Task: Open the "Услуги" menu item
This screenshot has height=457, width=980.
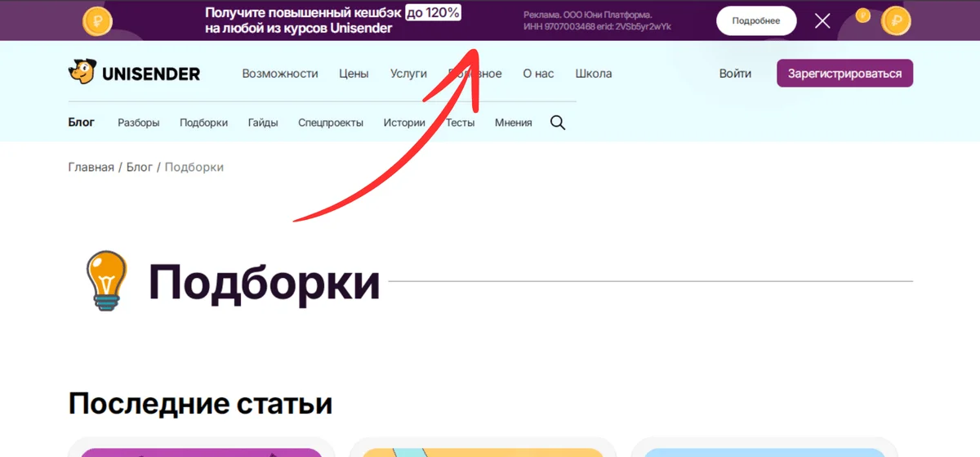Action: (408, 74)
